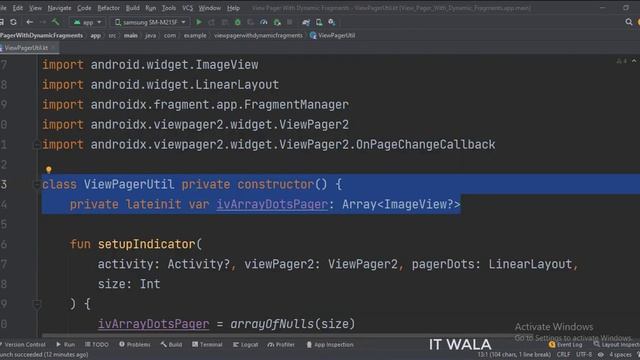Click the main breadcrumb in navigation bar
Screen dimensions: 640x360
(x=131, y=36)
